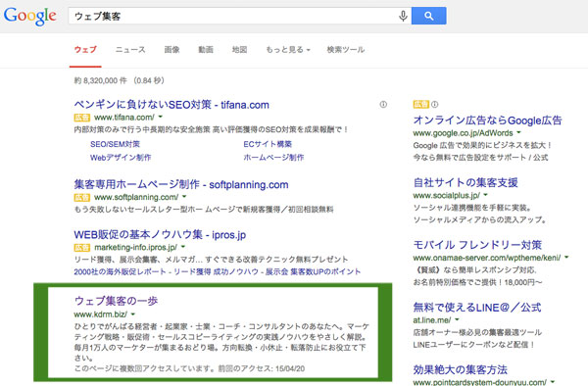Click the 広告 badge beside www.tifana.com/
The width and height of the screenshot is (588, 386).
[x=81, y=118]
